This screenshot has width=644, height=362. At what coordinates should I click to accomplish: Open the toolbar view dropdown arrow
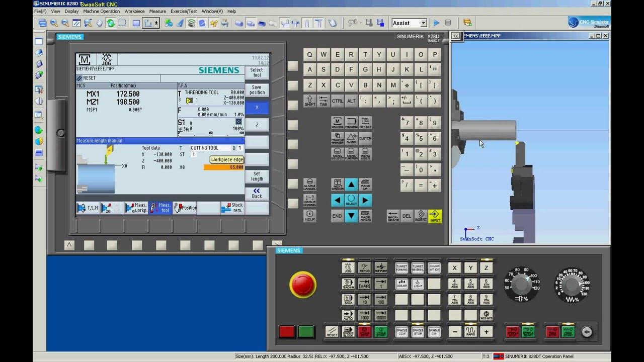[156, 23]
